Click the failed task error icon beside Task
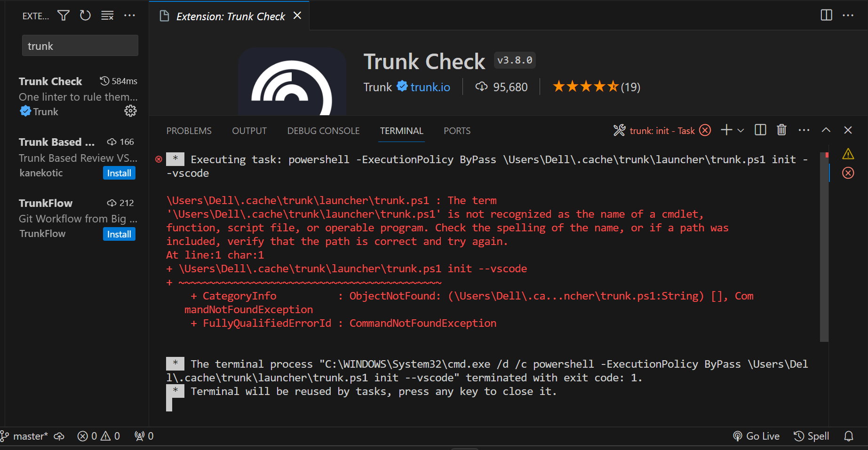 coord(705,130)
